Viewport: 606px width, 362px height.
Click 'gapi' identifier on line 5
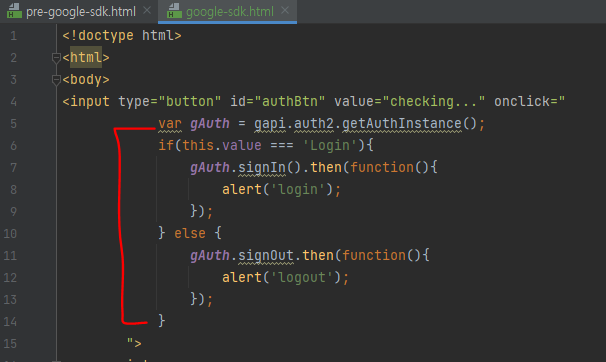[270, 124]
